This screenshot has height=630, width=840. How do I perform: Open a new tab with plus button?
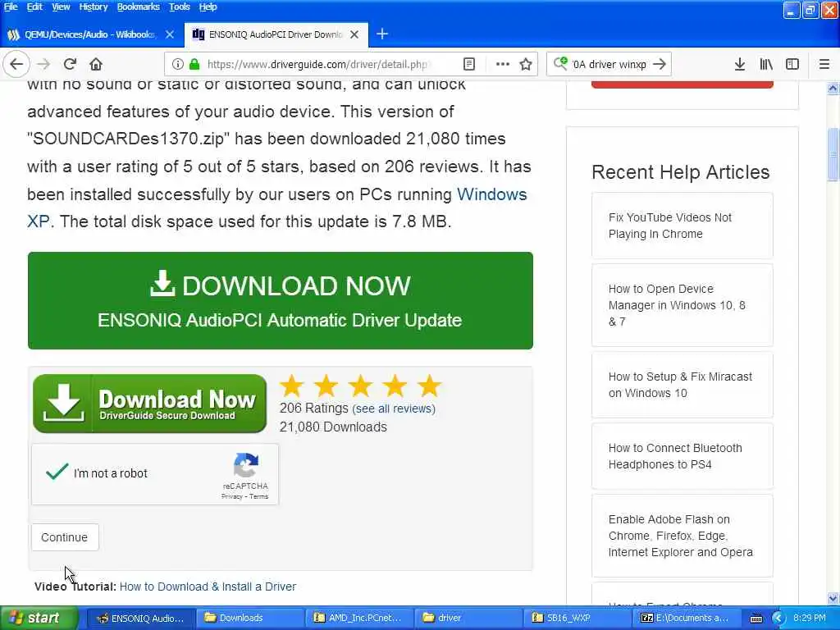pos(382,34)
